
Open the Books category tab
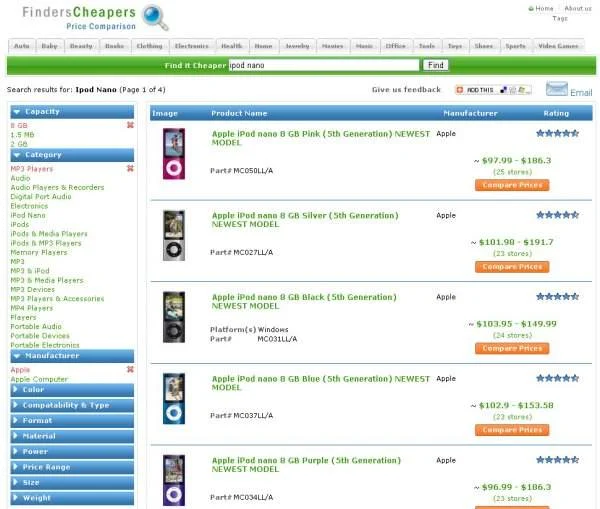click(114, 46)
